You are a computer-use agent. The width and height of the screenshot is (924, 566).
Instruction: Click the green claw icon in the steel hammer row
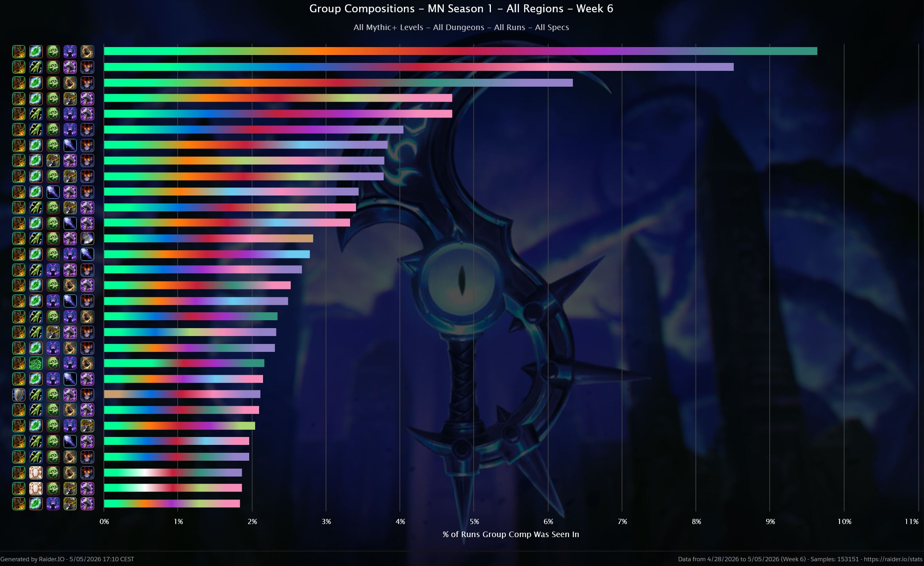[36, 238]
